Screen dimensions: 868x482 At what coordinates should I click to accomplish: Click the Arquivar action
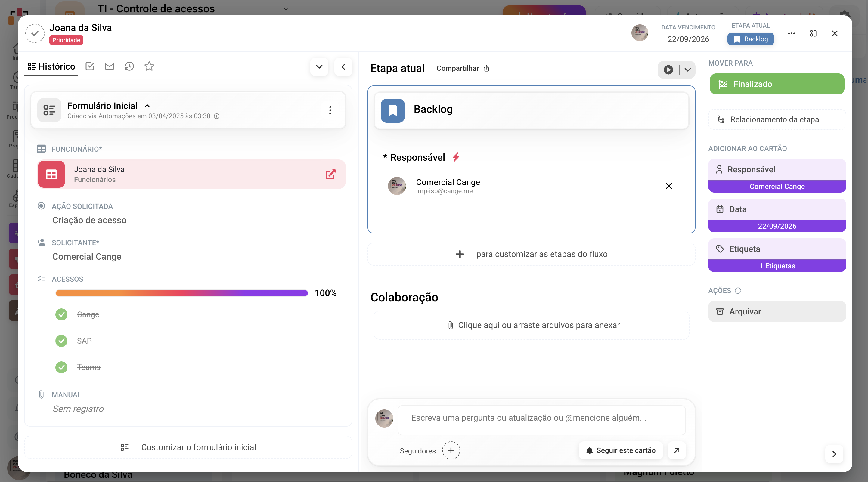click(777, 312)
